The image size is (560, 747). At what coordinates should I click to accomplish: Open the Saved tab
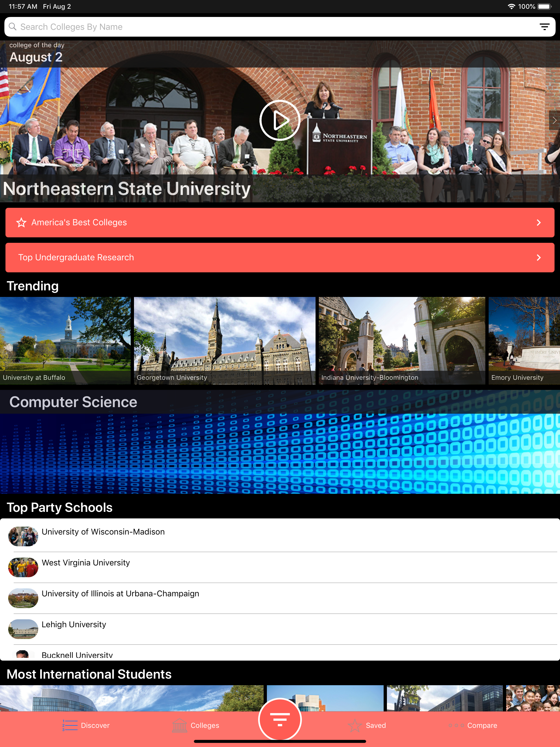tap(367, 725)
